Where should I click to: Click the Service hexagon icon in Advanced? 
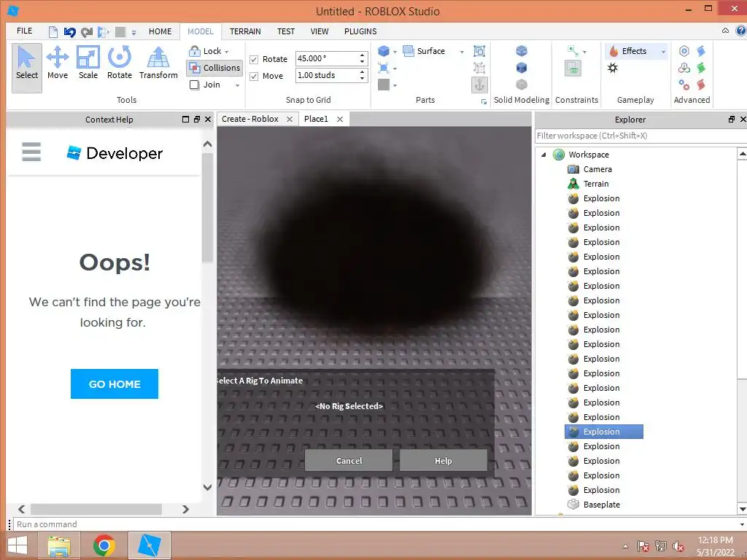684,51
